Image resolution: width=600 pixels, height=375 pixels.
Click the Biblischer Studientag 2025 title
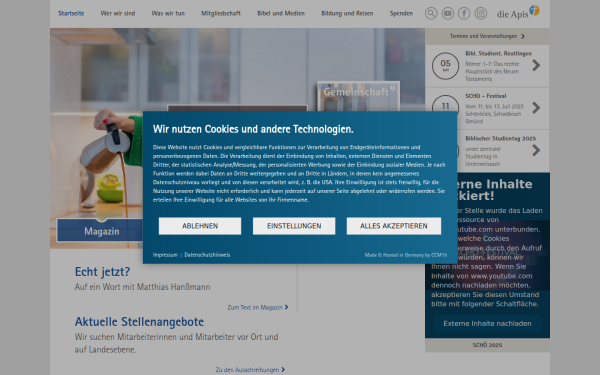501,139
